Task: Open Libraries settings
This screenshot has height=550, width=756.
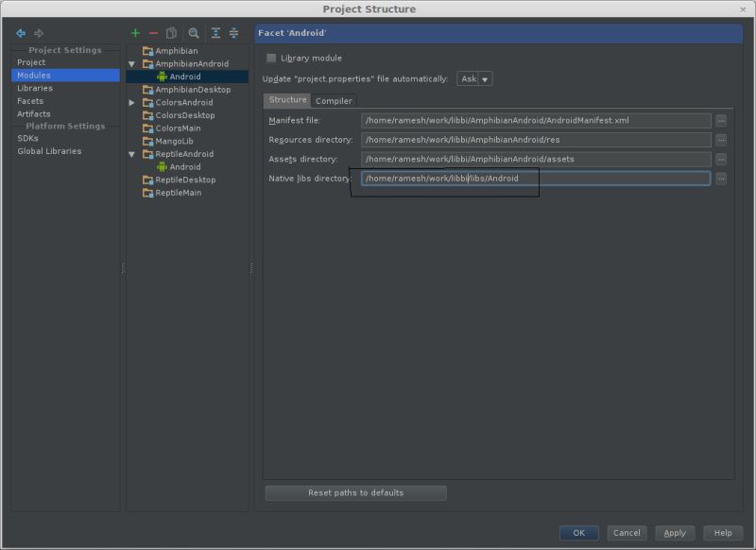Action: coord(35,88)
